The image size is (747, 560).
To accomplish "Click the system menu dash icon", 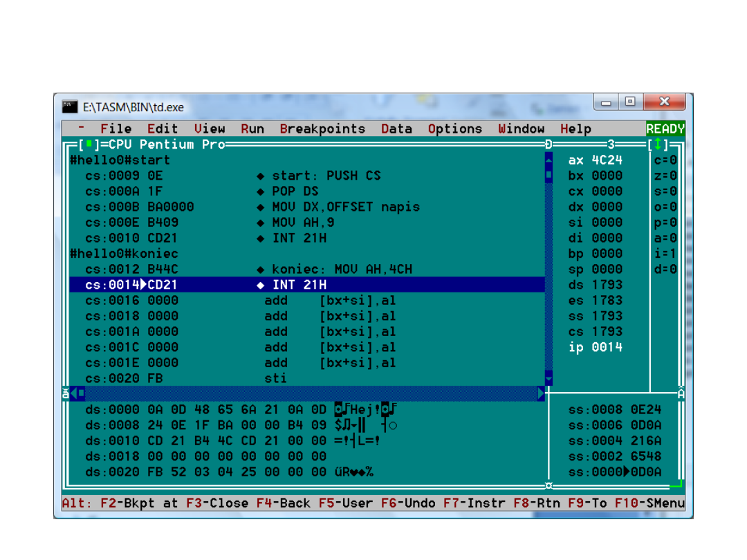I will [x=82, y=129].
